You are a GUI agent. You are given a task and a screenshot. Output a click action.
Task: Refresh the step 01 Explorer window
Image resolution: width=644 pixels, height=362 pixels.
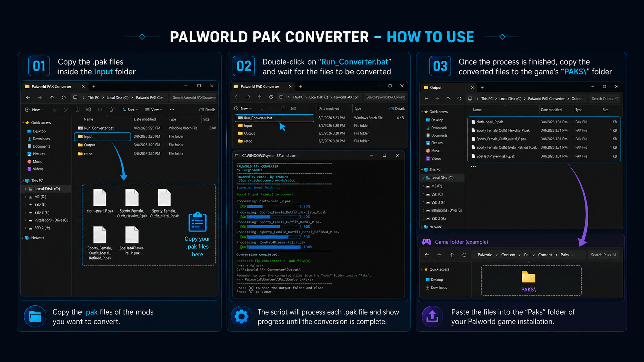click(x=64, y=98)
